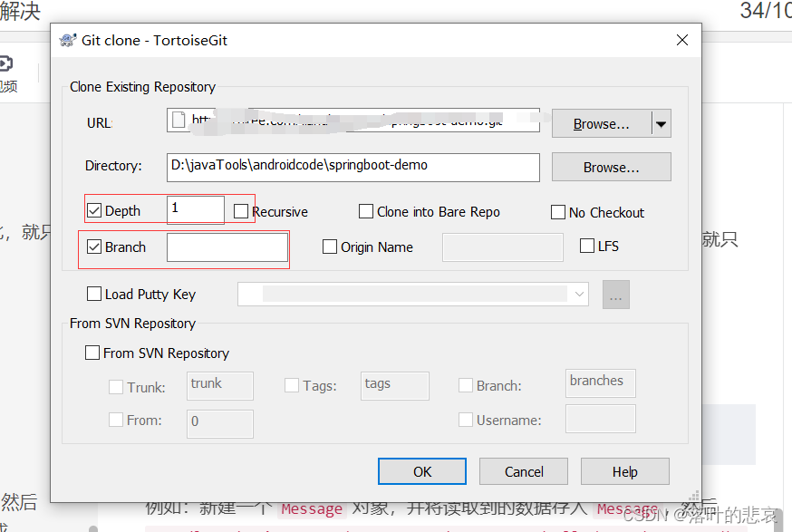The image size is (792, 532).
Task: Enable the LFS checkbox
Action: 587,246
